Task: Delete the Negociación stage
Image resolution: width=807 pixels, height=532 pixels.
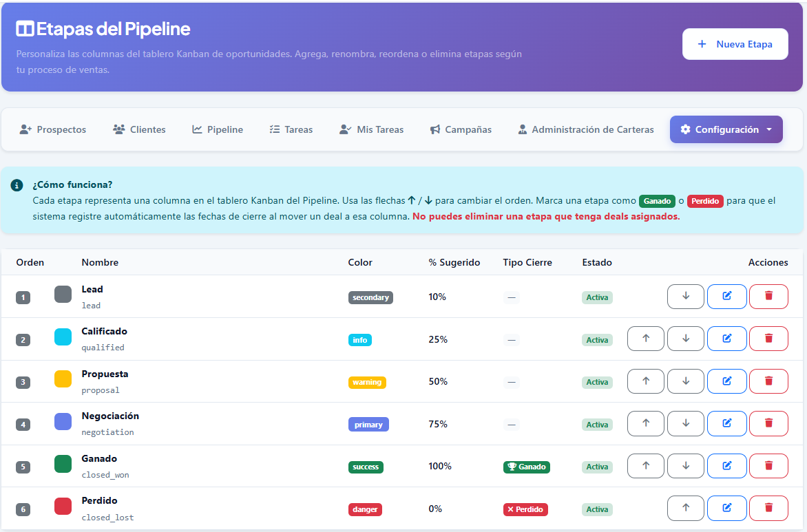Action: coord(768,423)
